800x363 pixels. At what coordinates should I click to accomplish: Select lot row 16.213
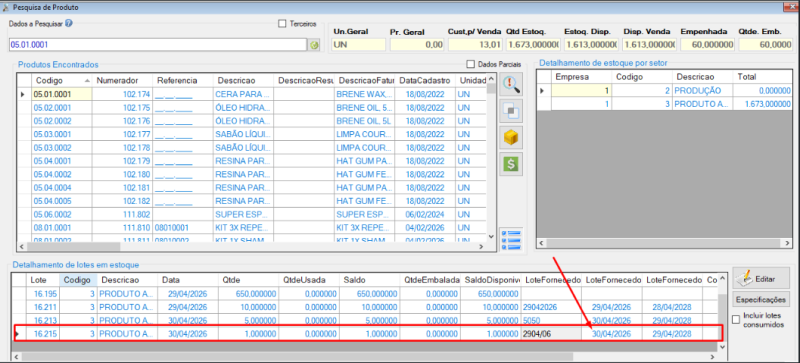tap(365, 320)
